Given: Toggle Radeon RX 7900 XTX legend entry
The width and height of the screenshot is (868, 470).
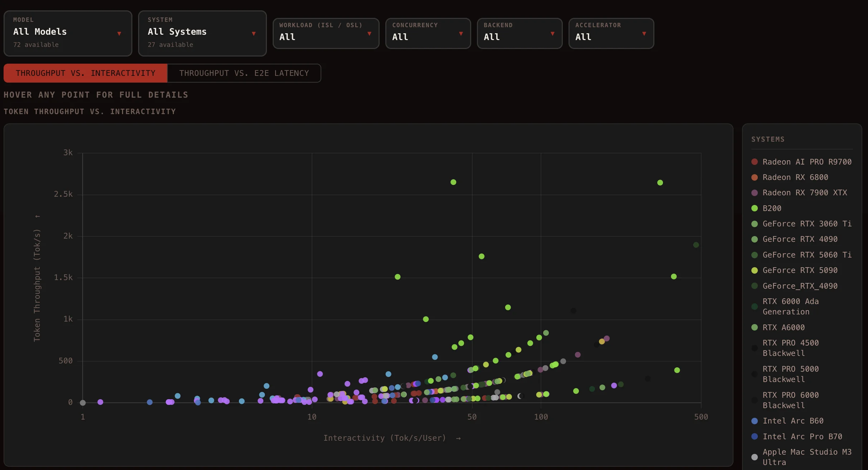Looking at the screenshot, I should pyautogui.click(x=800, y=193).
